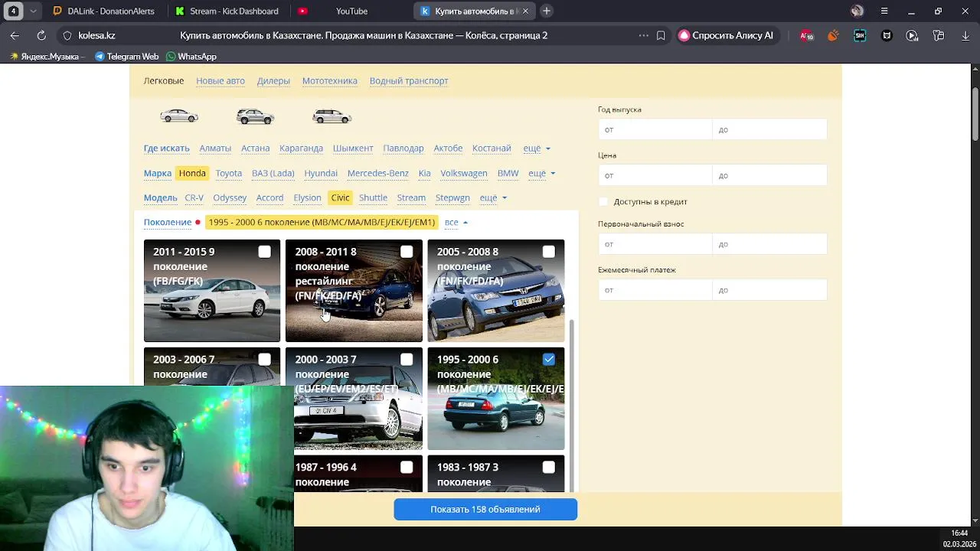Viewport: 980px width, 551px height.
Task: Click the Год выпуска 'от' field
Action: (655, 129)
